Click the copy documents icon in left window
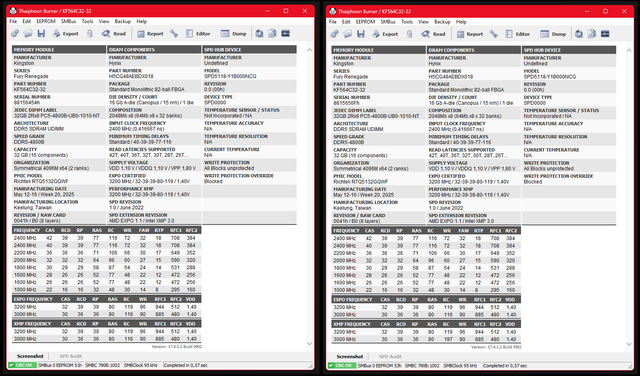The height and width of the screenshot is (376, 640). [x=272, y=33]
